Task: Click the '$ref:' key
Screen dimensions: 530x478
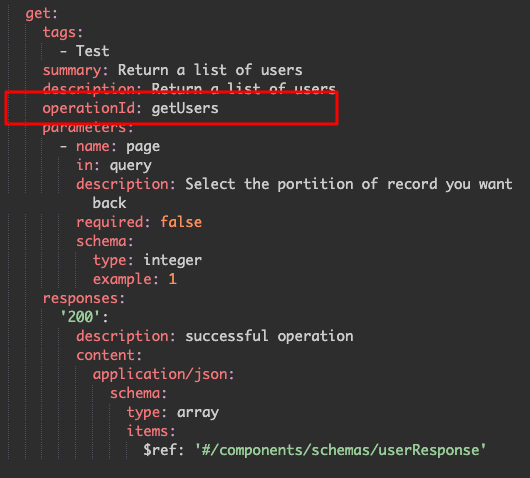Action: tap(164, 450)
